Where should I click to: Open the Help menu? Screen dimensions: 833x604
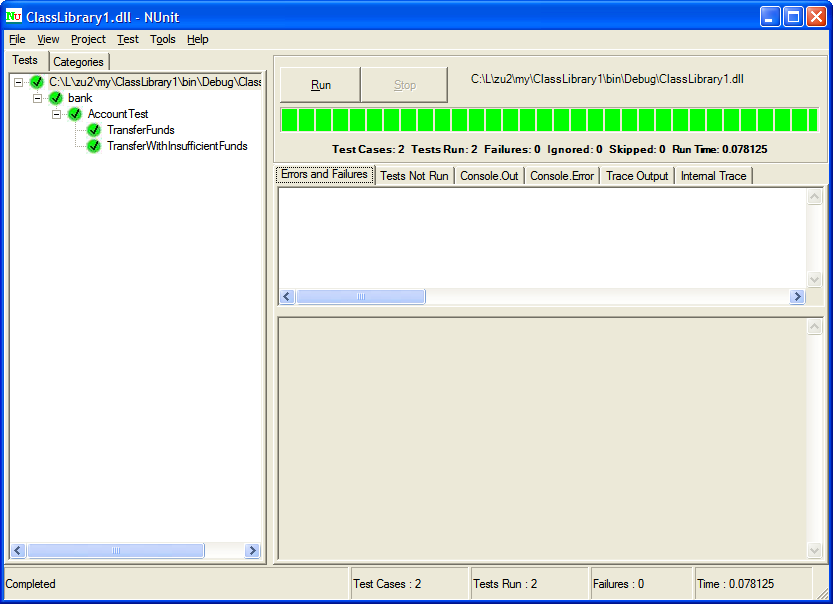198,39
